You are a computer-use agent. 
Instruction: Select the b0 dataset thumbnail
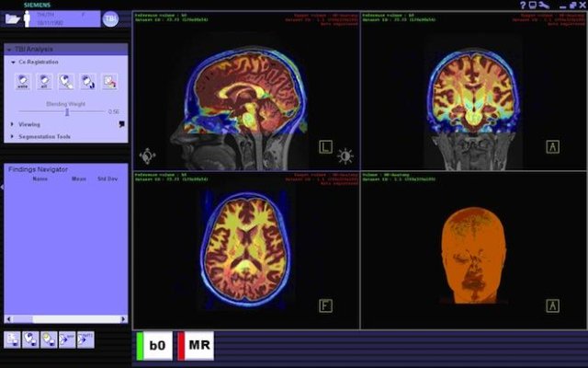tap(154, 346)
